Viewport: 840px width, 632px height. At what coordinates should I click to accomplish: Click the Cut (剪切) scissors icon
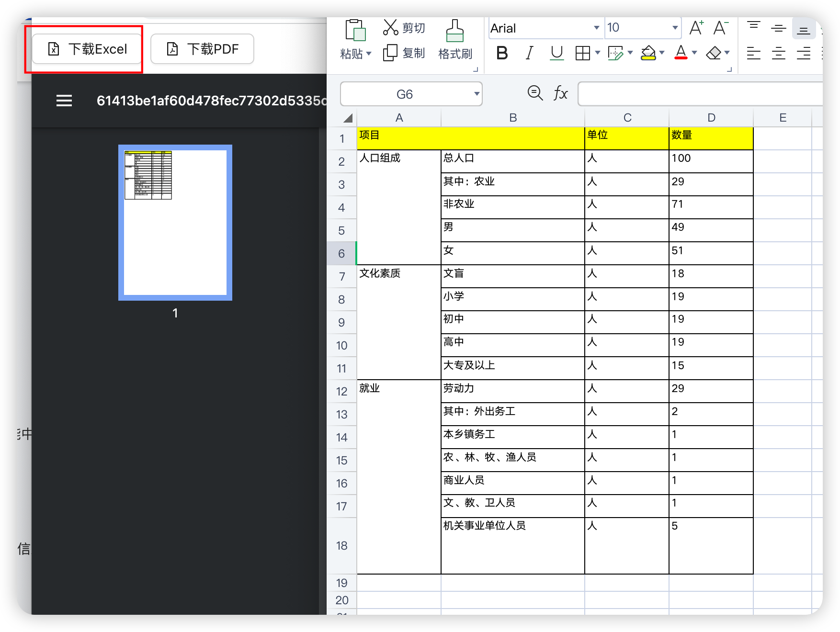click(390, 28)
